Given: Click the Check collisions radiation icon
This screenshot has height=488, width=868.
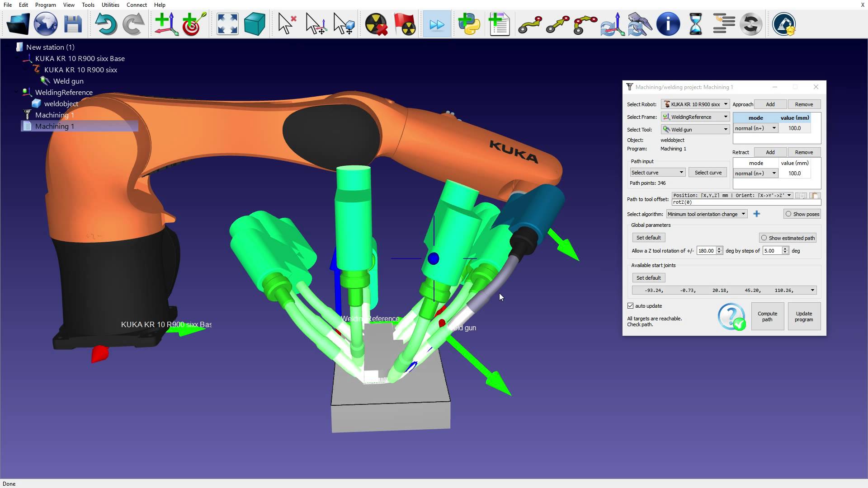Looking at the screenshot, I should [x=376, y=24].
